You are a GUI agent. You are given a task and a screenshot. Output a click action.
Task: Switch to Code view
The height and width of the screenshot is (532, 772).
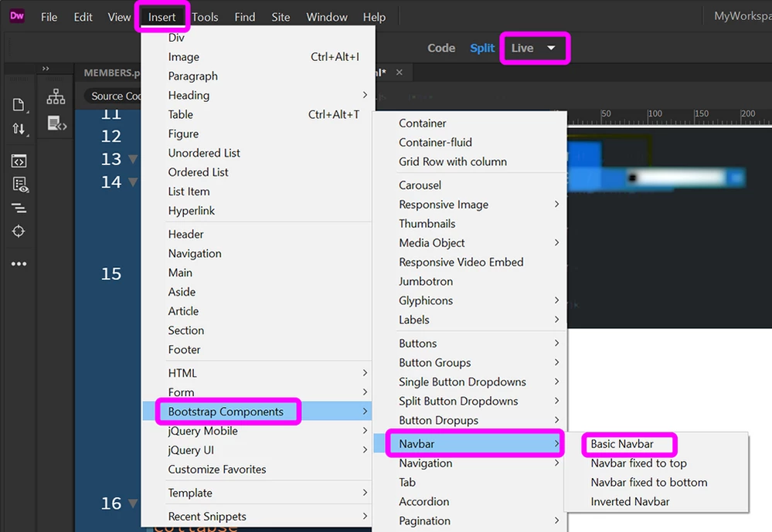pos(441,48)
